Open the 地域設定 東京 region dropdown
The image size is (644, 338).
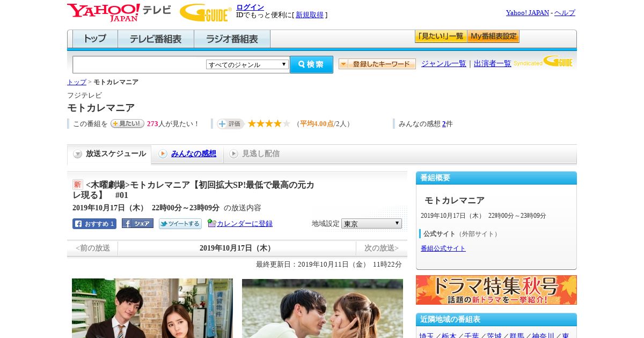(x=371, y=223)
